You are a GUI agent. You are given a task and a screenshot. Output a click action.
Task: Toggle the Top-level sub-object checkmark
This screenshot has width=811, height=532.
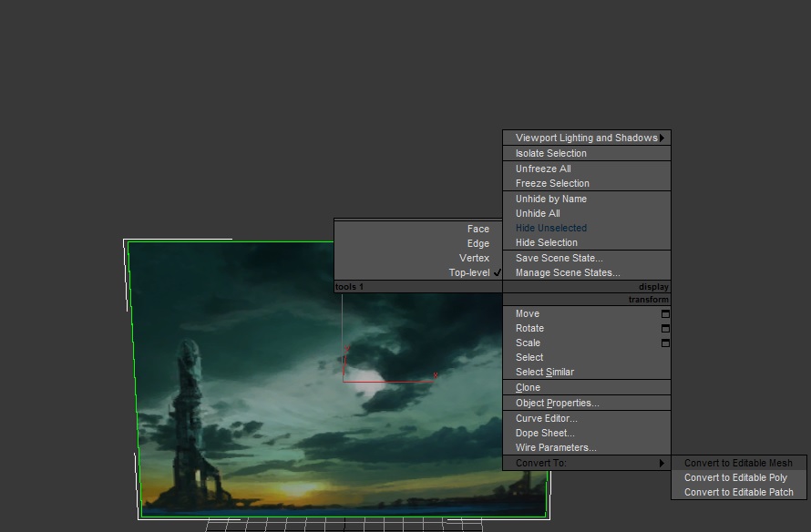click(x=498, y=272)
